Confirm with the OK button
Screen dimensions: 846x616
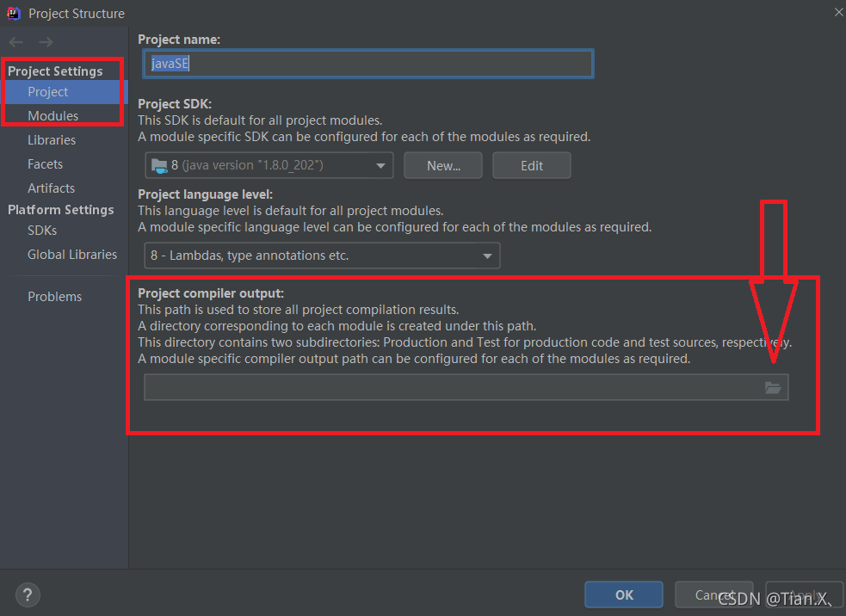click(624, 595)
